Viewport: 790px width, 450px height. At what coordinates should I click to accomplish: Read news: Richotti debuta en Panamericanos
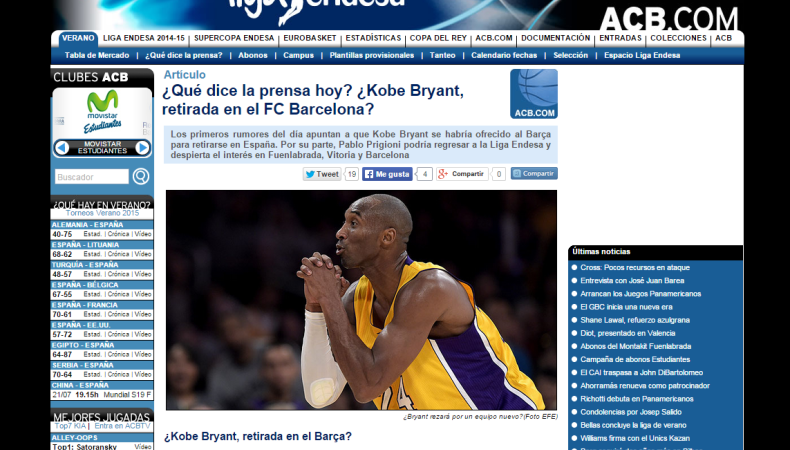(x=637, y=399)
